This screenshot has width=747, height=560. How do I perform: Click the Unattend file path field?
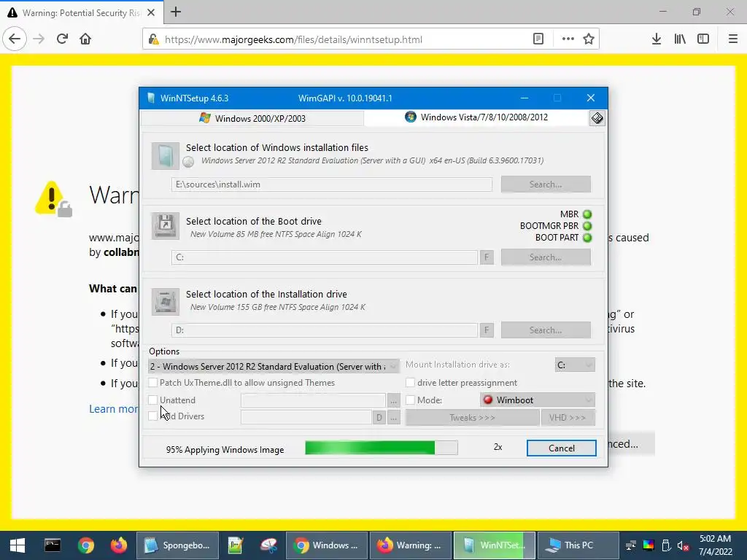pyautogui.click(x=313, y=400)
